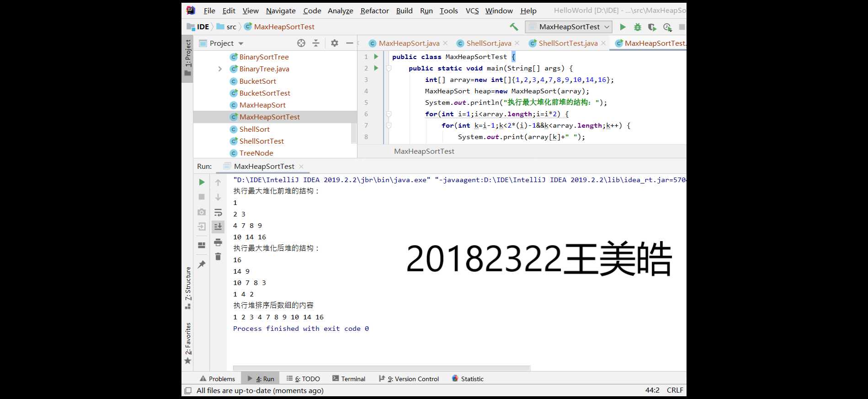The height and width of the screenshot is (399, 868).
Task: Open the Project view dropdown arrow
Action: [x=241, y=43]
